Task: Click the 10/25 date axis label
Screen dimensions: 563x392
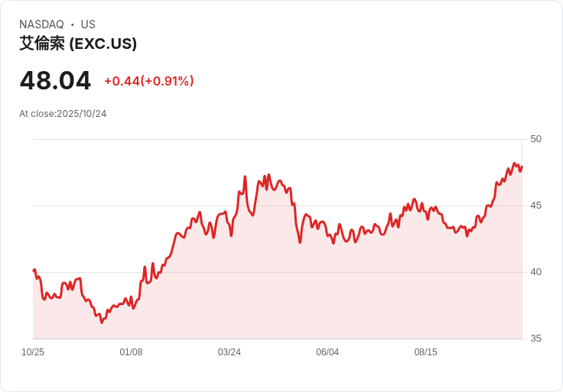Action: click(33, 352)
